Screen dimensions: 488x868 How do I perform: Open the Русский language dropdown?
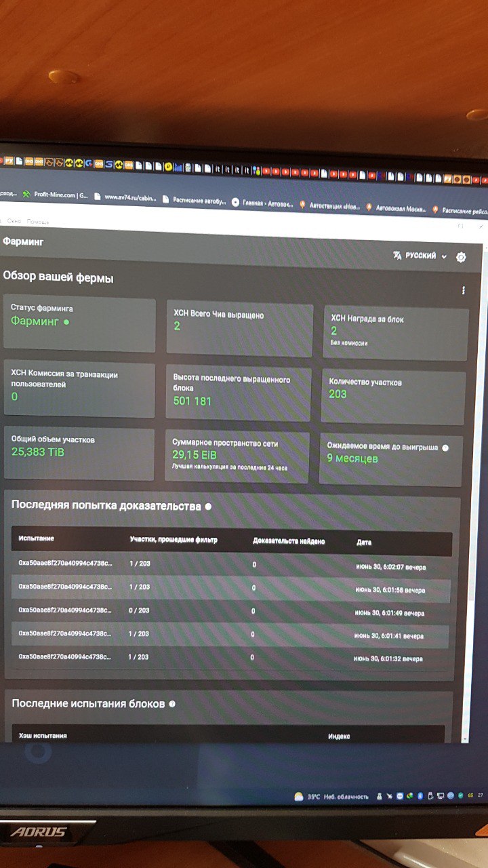pos(420,256)
